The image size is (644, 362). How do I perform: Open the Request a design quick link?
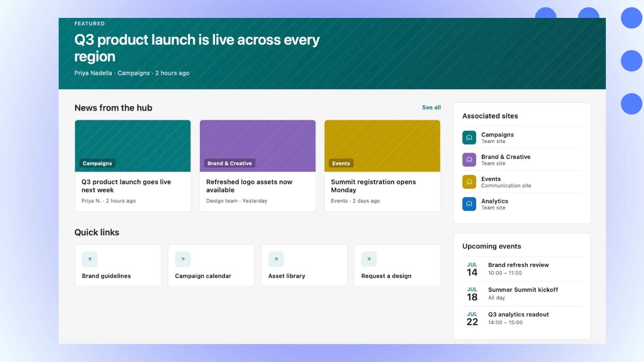tap(397, 265)
